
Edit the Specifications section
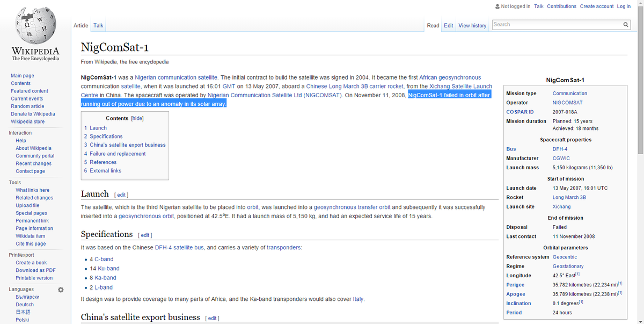pyautogui.click(x=145, y=235)
